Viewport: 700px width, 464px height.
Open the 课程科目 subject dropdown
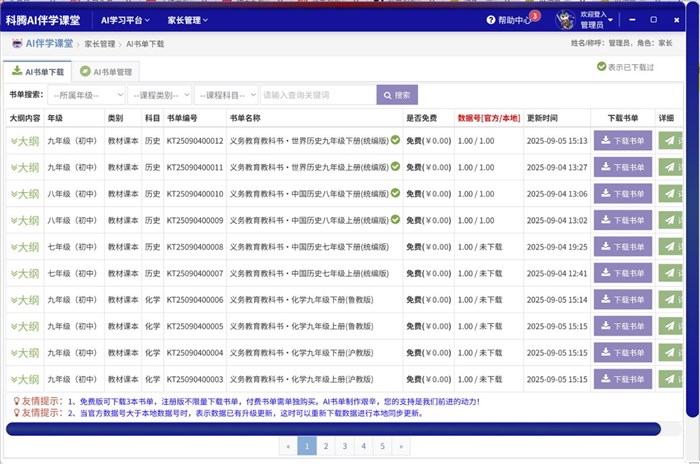click(x=225, y=95)
